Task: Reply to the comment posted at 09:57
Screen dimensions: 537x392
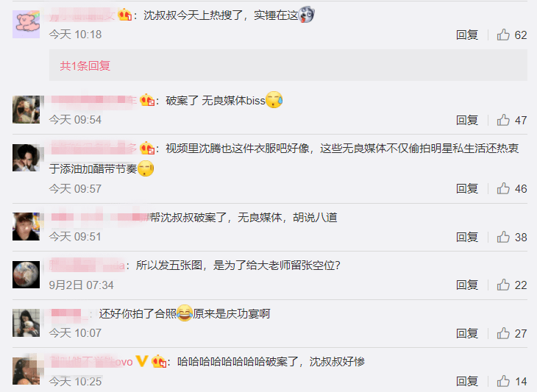Action: (467, 188)
